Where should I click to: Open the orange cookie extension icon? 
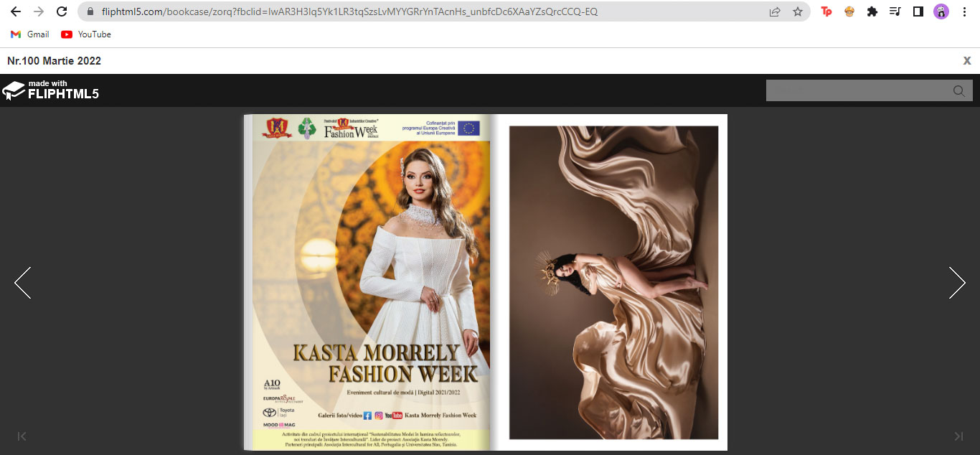[x=849, y=11]
